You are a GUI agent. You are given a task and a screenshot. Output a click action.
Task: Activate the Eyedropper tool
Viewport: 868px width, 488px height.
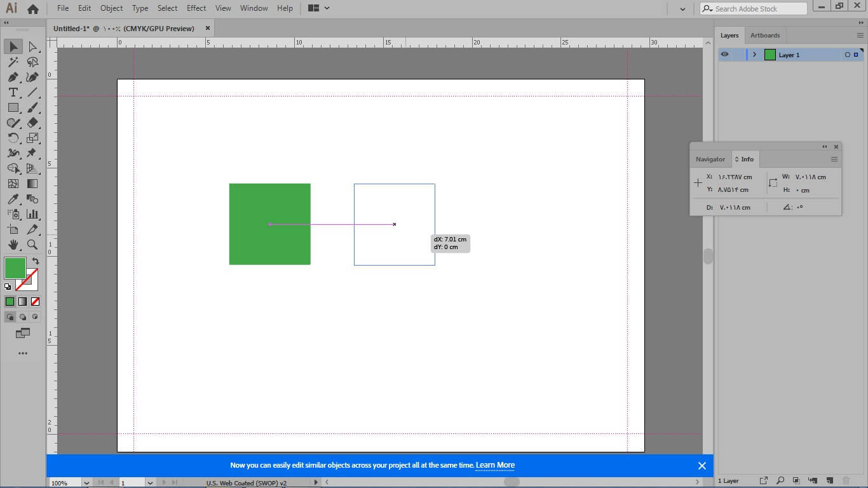[13, 200]
